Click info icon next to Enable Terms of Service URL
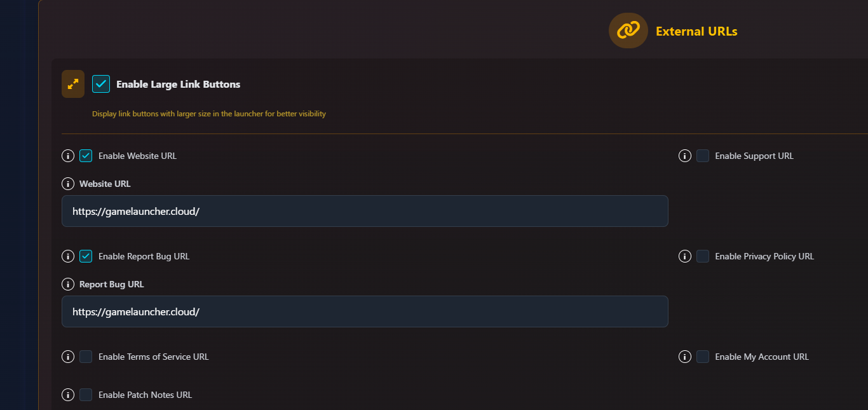The image size is (868, 410). (68, 357)
